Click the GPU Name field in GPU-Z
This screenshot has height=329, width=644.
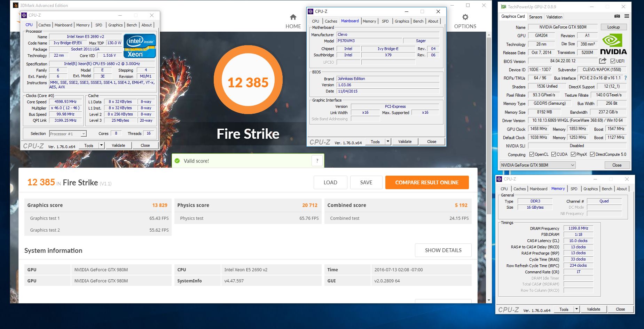coord(563,27)
